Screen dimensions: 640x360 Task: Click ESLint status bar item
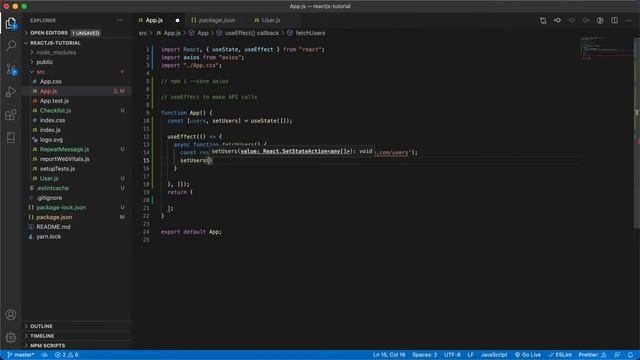click(x=560, y=355)
